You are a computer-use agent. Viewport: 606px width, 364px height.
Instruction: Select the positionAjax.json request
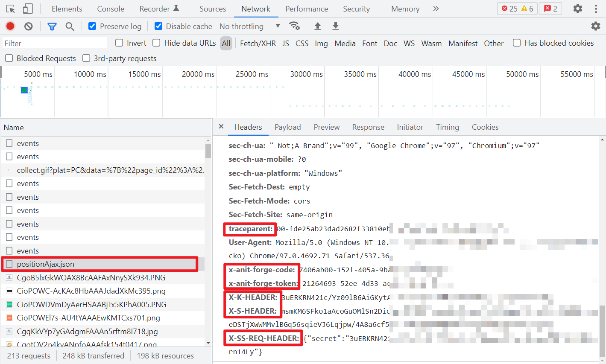102,264
